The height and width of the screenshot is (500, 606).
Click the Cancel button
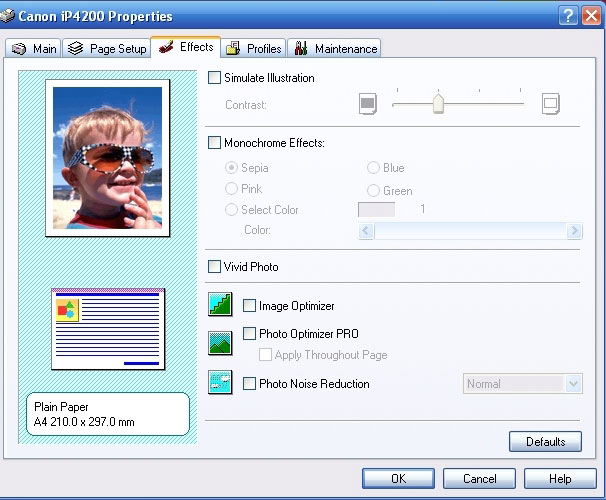pos(479,479)
